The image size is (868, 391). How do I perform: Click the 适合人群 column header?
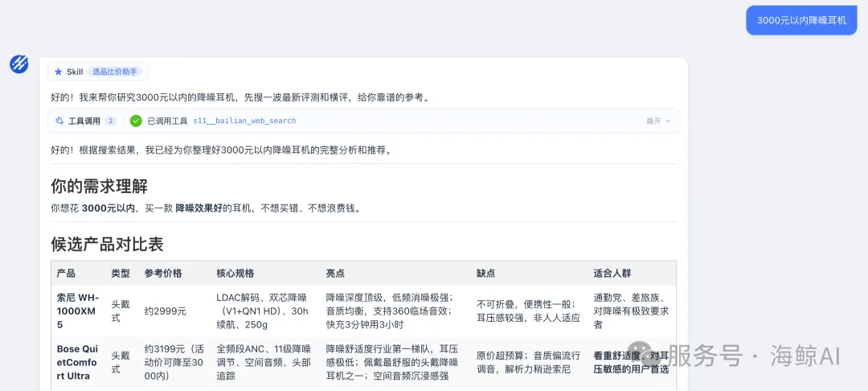(x=612, y=273)
